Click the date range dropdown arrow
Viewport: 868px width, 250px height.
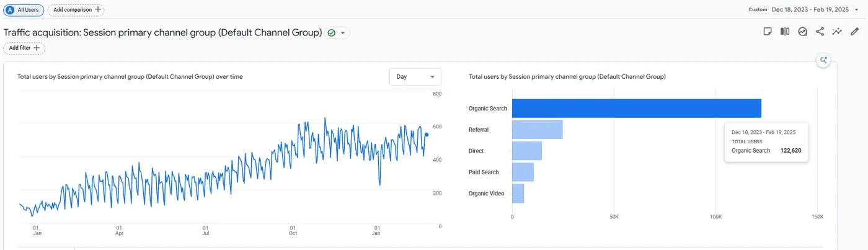(x=856, y=10)
